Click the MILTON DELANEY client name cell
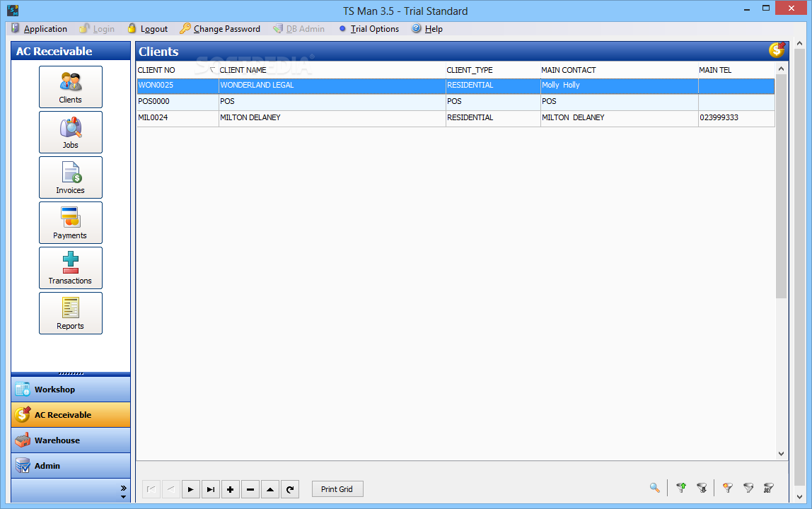The image size is (812, 509). 332,118
